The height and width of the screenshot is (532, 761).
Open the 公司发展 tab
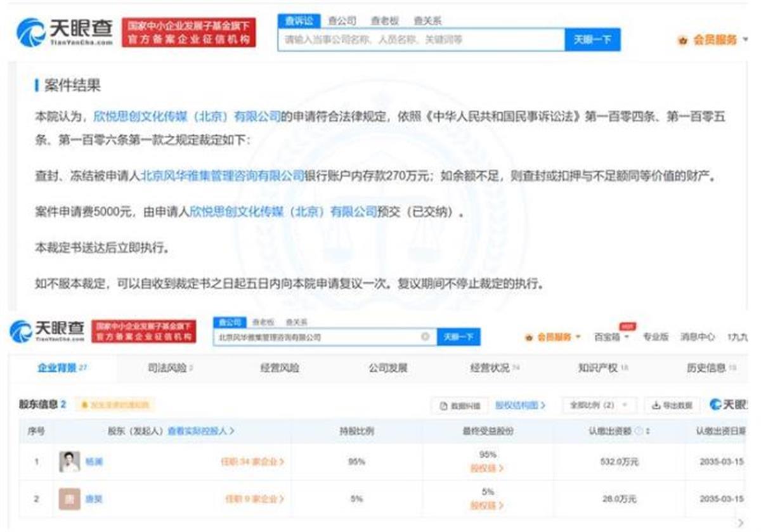click(x=387, y=368)
